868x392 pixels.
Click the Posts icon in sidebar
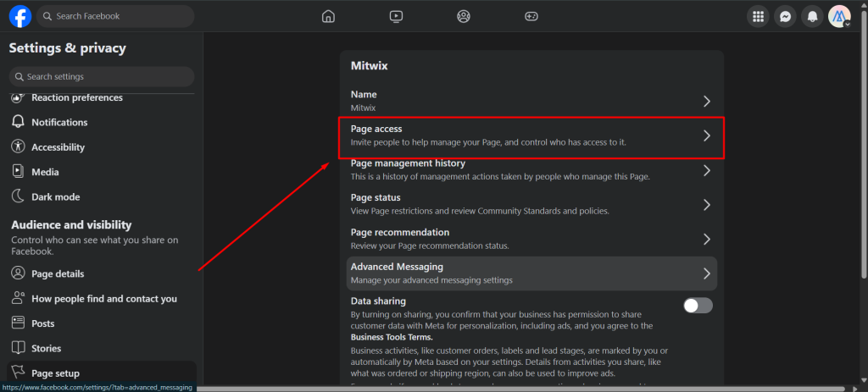point(19,323)
